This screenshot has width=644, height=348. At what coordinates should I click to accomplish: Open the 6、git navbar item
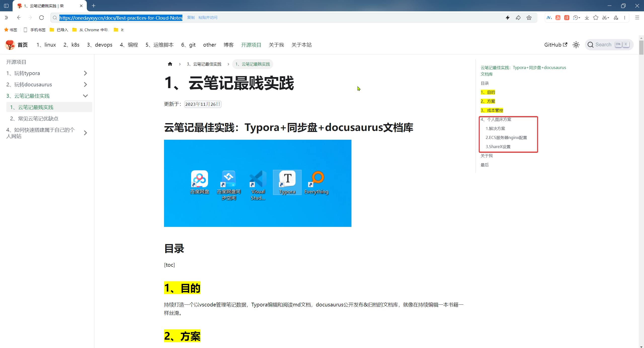click(x=188, y=45)
